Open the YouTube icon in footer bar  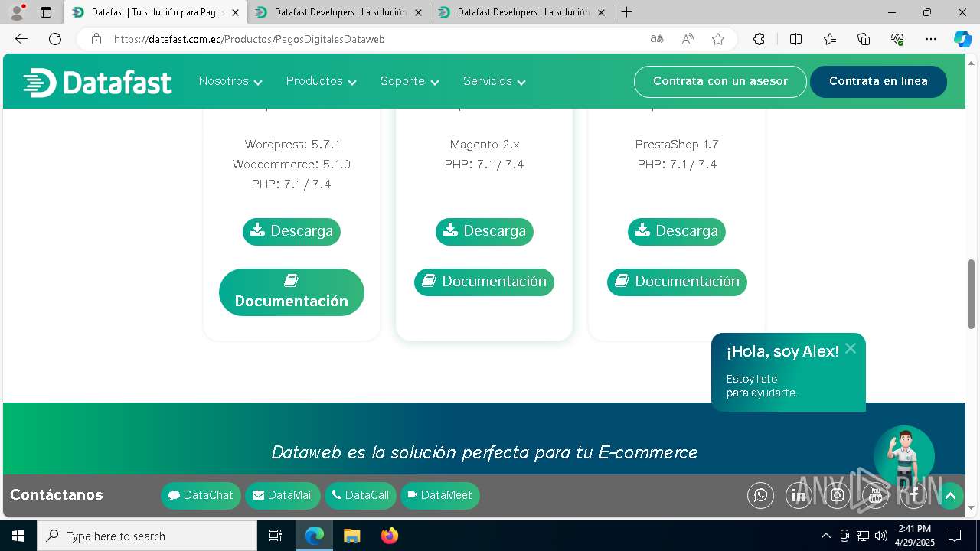click(x=875, y=495)
